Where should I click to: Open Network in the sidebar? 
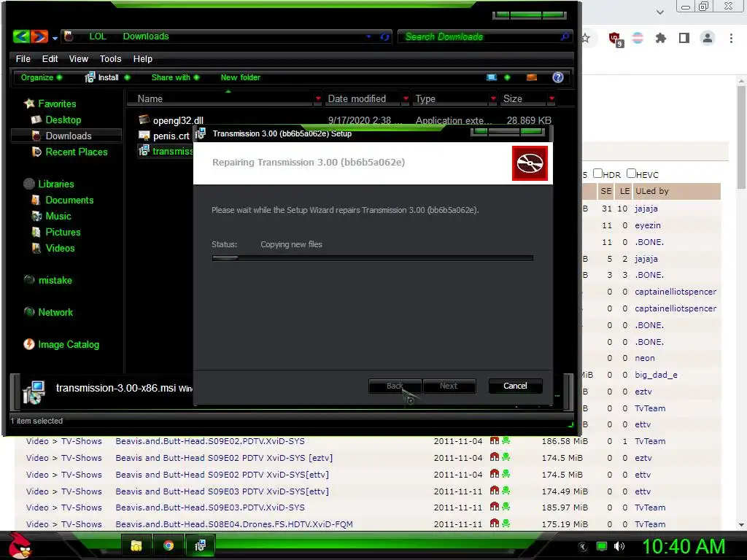point(49,312)
